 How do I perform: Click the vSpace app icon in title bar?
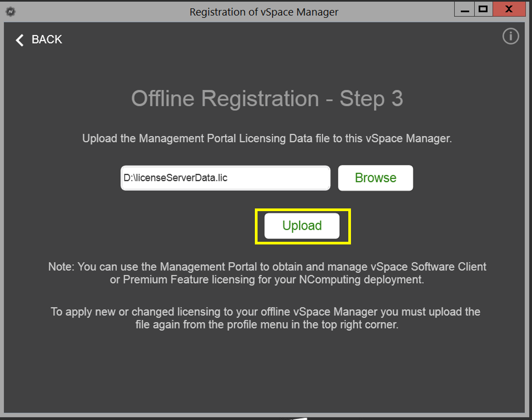pyautogui.click(x=11, y=12)
